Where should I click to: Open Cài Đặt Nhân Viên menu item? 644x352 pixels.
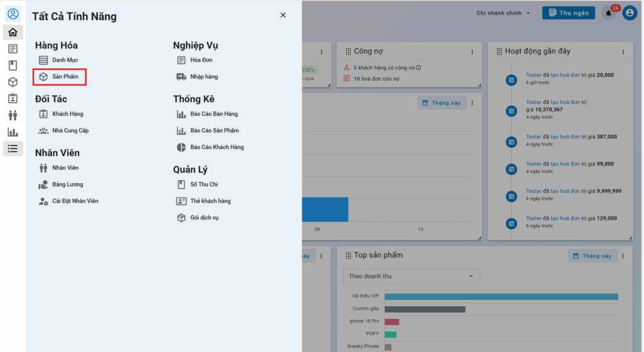tap(75, 201)
